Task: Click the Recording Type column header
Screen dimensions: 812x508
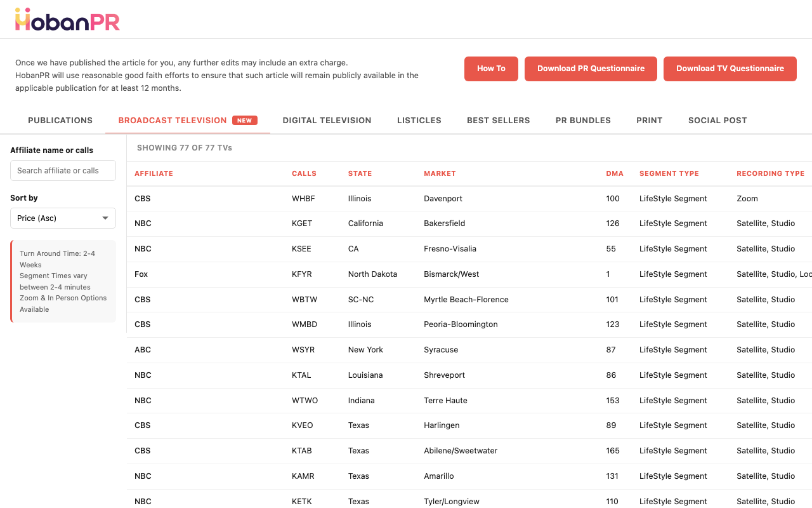Action: tap(770, 173)
